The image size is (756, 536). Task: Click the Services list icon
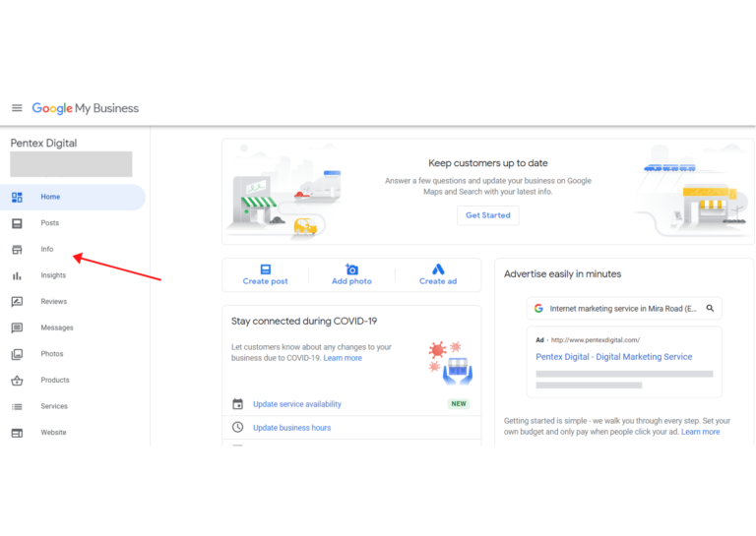coord(17,406)
